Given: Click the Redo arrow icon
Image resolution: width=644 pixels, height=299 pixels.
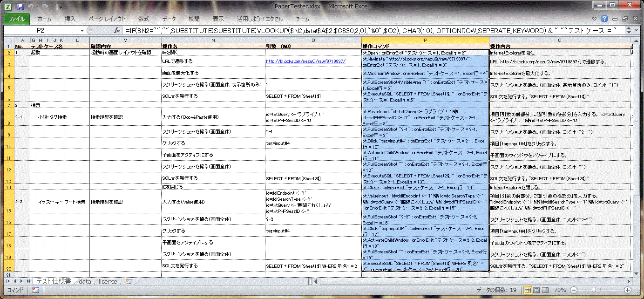Looking at the screenshot, I should pos(46,7).
